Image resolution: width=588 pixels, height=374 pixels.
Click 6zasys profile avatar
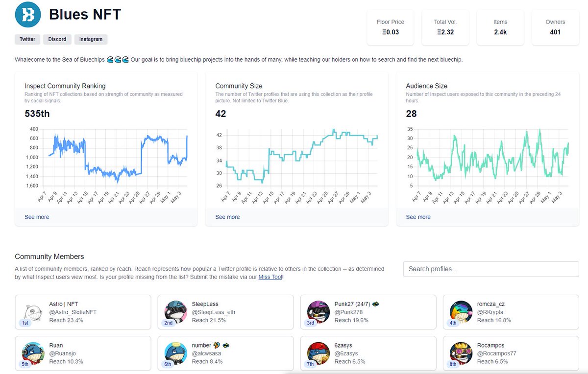(318, 352)
